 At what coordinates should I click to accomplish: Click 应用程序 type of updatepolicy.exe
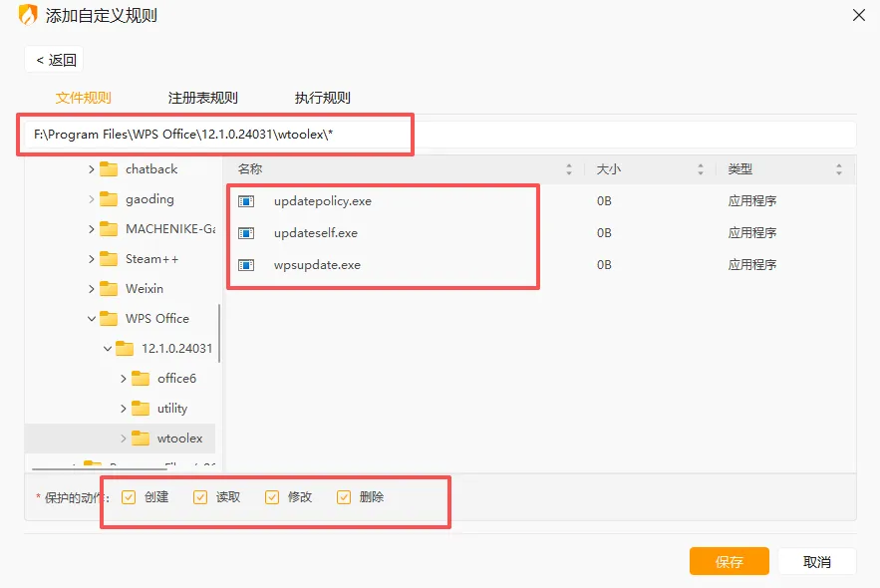(x=752, y=201)
